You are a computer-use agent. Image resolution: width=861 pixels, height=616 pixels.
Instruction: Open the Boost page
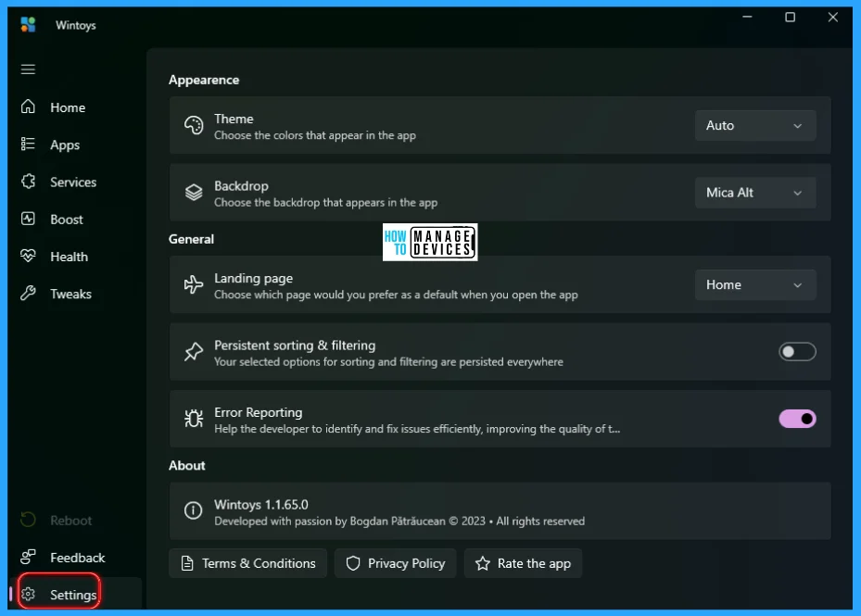[75, 219]
